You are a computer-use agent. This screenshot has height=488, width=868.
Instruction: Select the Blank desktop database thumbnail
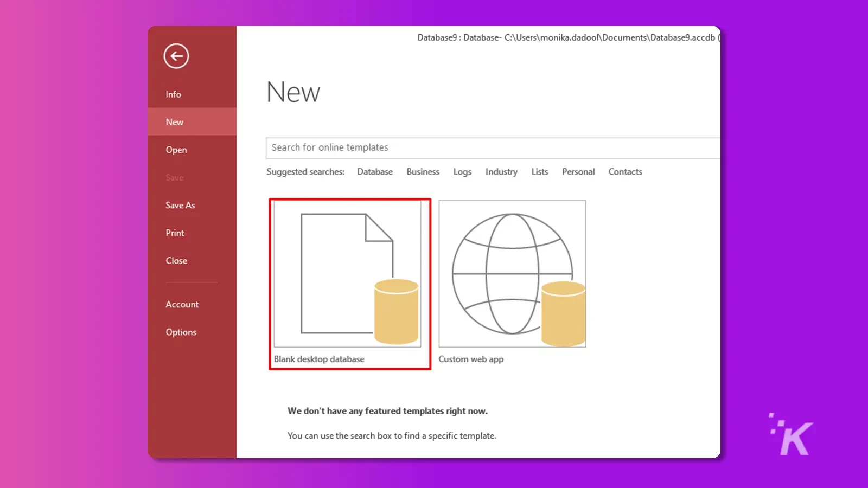coord(347,274)
